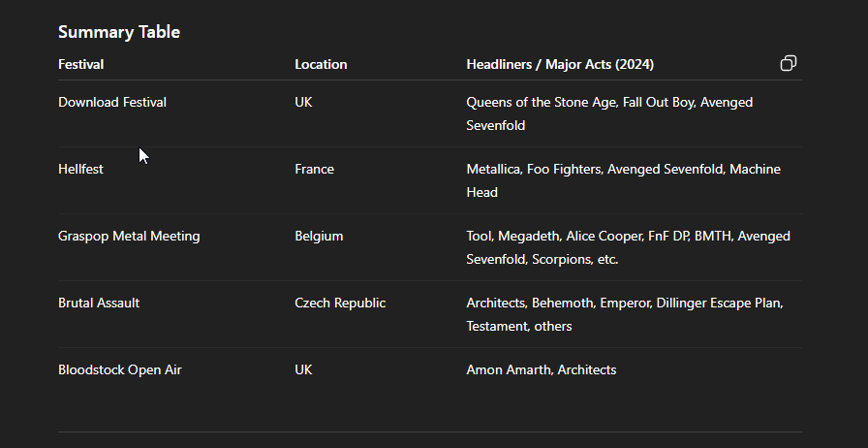Select the Hellfest festival cell

[x=80, y=169]
